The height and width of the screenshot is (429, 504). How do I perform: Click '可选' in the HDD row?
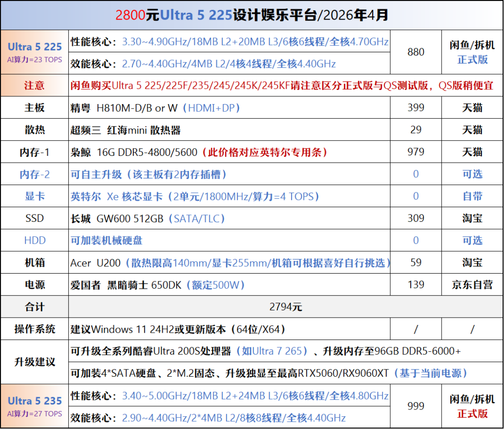click(472, 240)
